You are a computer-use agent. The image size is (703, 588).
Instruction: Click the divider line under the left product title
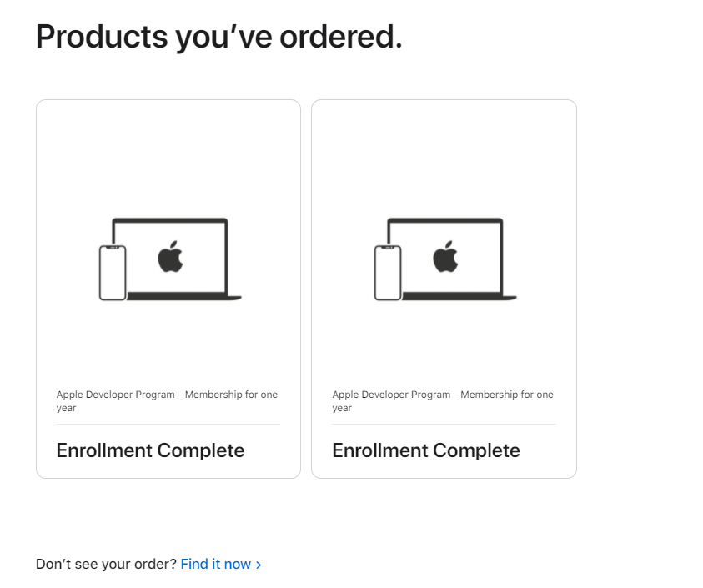[x=168, y=425]
